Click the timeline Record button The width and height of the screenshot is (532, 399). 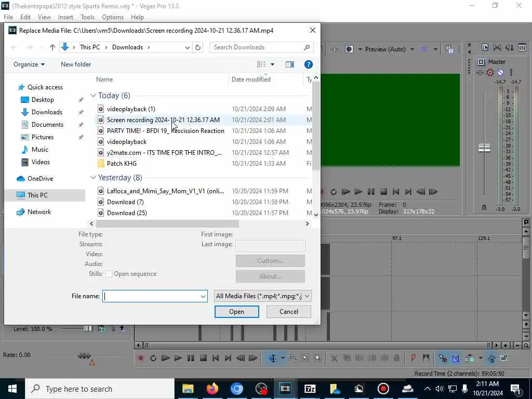click(x=141, y=358)
